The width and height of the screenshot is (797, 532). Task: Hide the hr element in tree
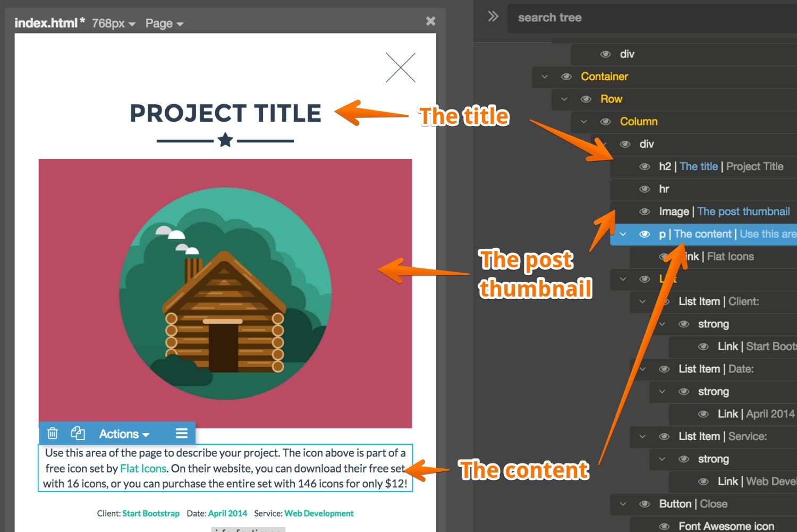pos(645,189)
